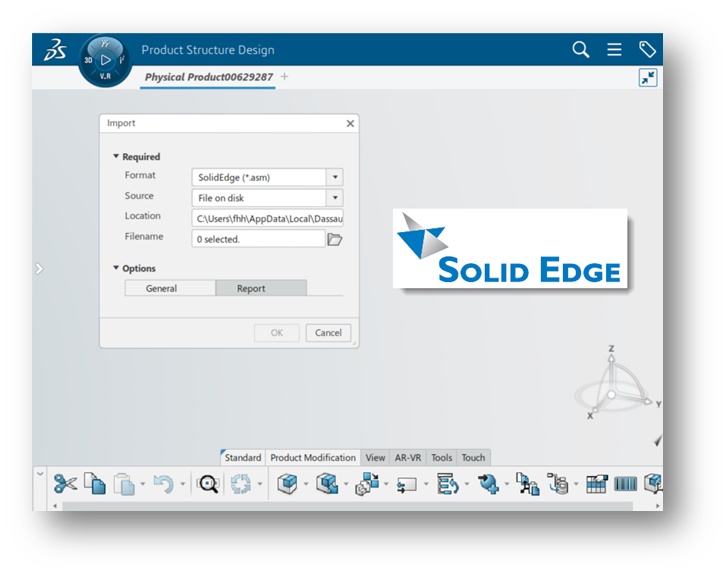Screen dimensions: 728x576
Task: Click the Copy icon in toolbar
Action: [95, 484]
